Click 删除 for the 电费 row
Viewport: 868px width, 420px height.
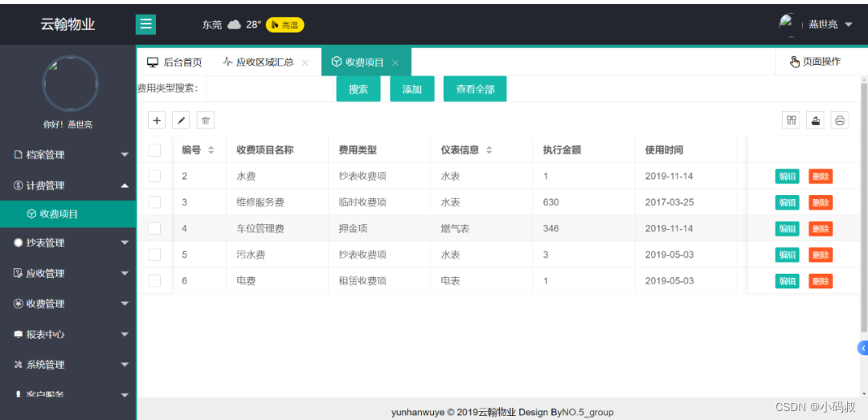[821, 281]
